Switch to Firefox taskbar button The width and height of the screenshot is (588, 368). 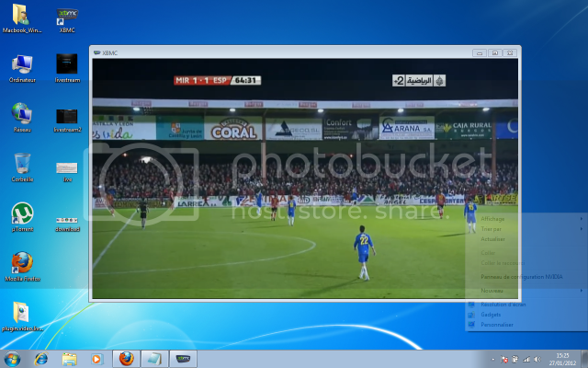coord(127,359)
